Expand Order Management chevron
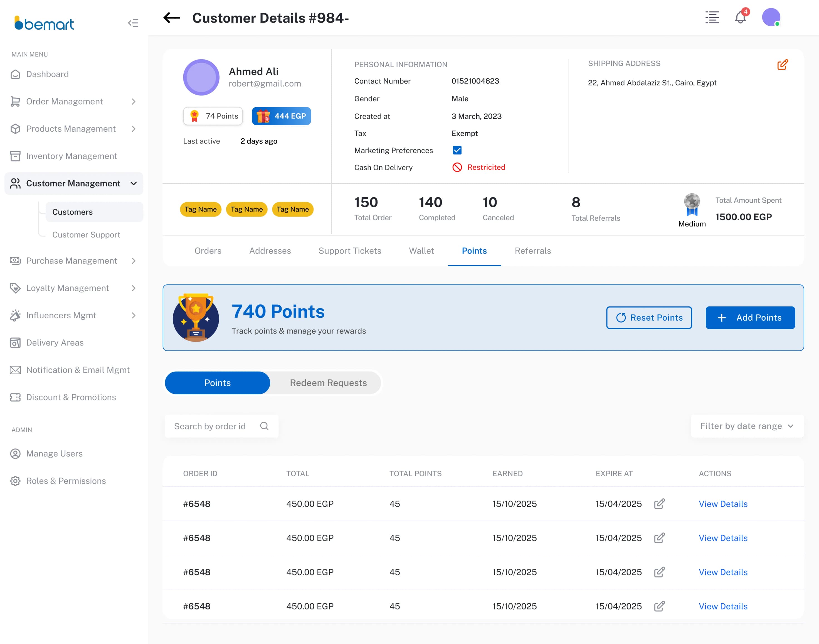Image resolution: width=819 pixels, height=644 pixels. (134, 101)
